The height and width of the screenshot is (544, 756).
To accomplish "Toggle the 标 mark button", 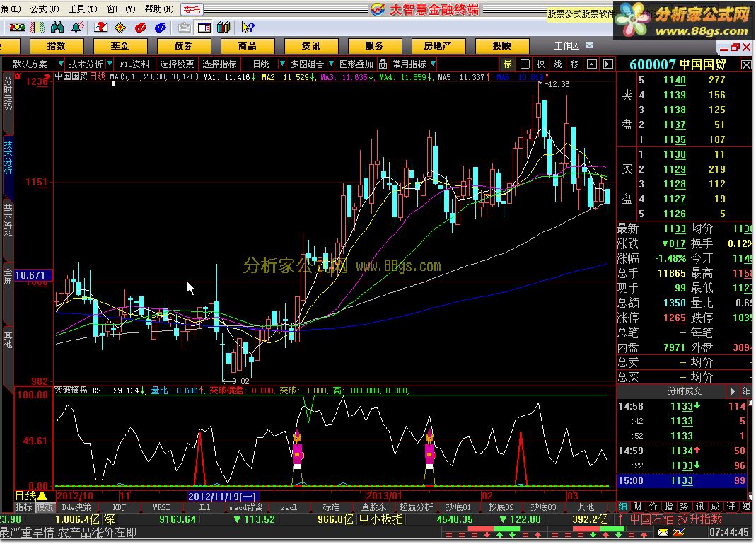I will [507, 64].
